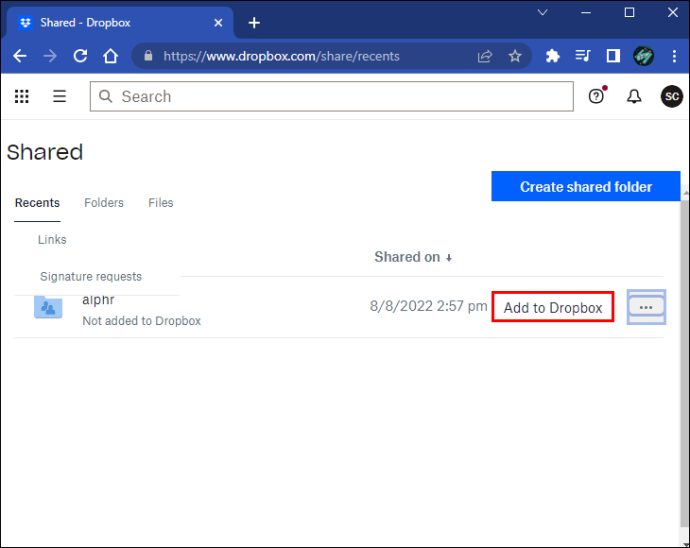Switch to the Files tab

click(x=161, y=203)
